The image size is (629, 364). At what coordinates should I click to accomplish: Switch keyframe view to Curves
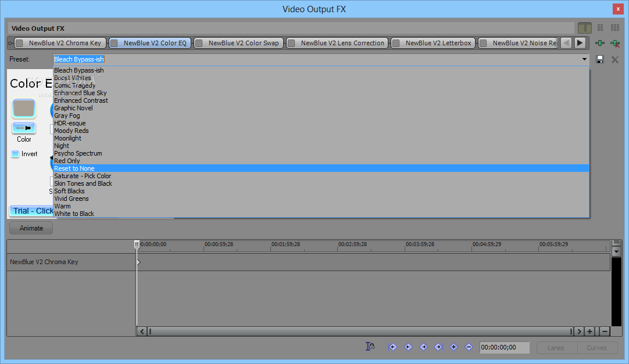pyautogui.click(x=596, y=348)
